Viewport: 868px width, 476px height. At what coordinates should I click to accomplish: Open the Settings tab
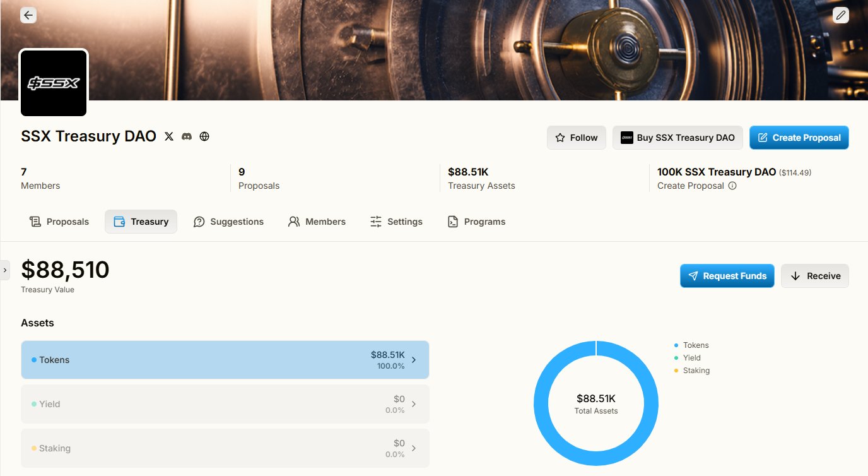(396, 222)
